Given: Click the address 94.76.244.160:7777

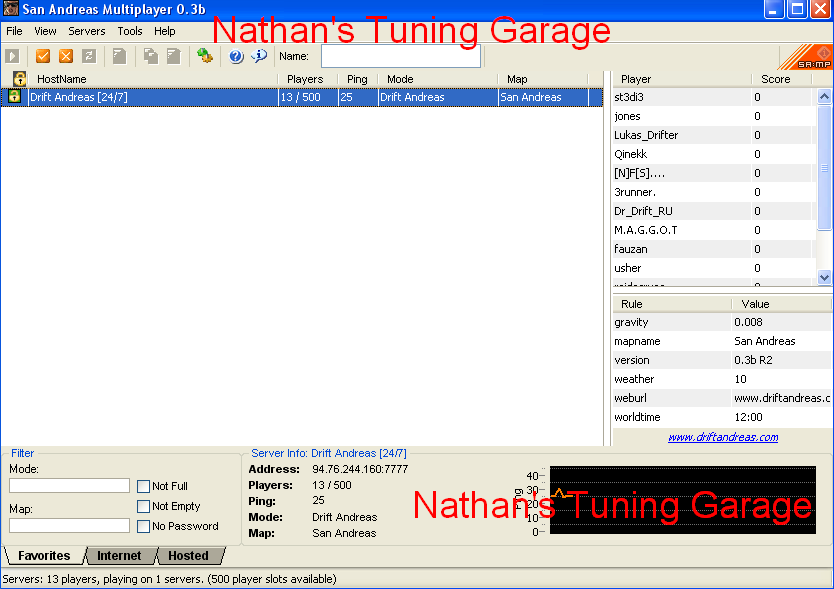Looking at the screenshot, I should pyautogui.click(x=360, y=469).
